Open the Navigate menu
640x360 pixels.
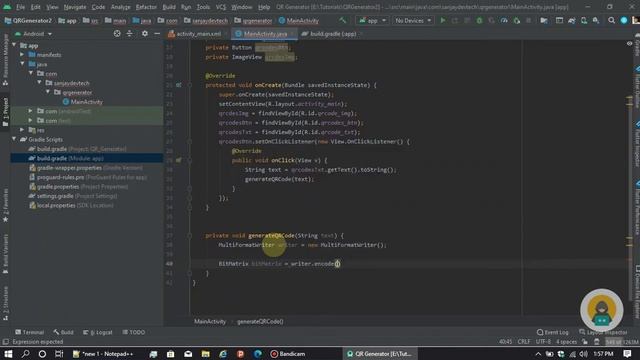tap(75, 7)
